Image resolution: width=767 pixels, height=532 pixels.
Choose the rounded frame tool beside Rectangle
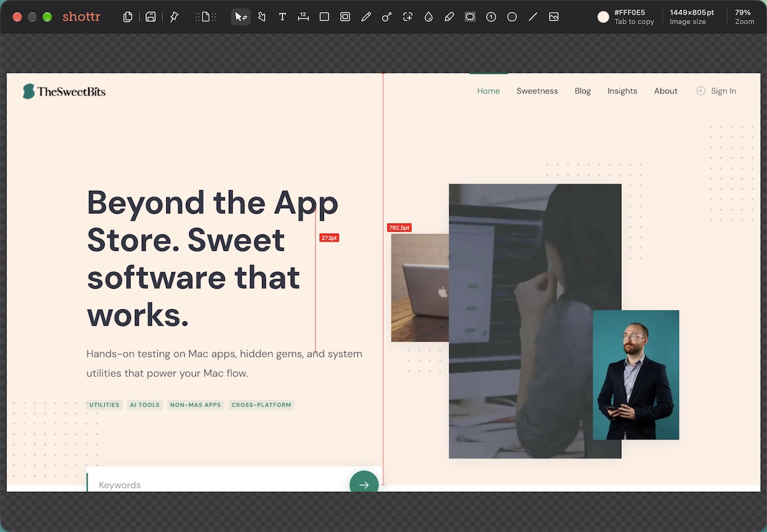point(345,17)
